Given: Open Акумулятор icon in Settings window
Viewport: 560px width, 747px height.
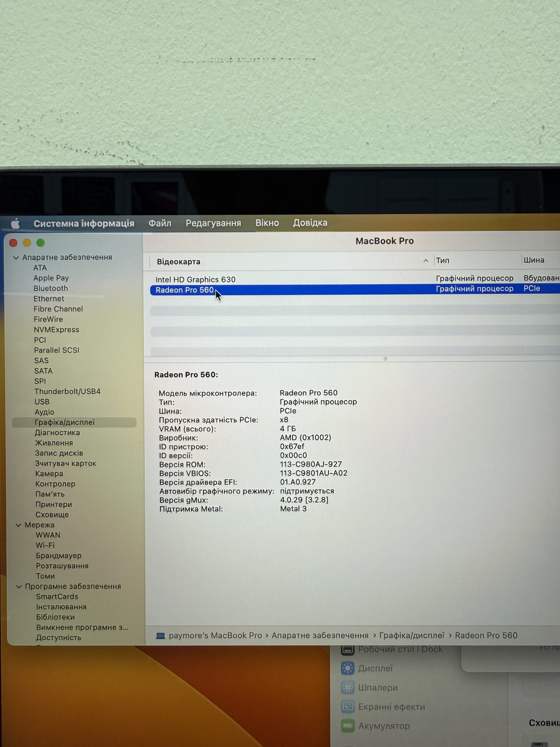Looking at the screenshot, I should (x=347, y=726).
